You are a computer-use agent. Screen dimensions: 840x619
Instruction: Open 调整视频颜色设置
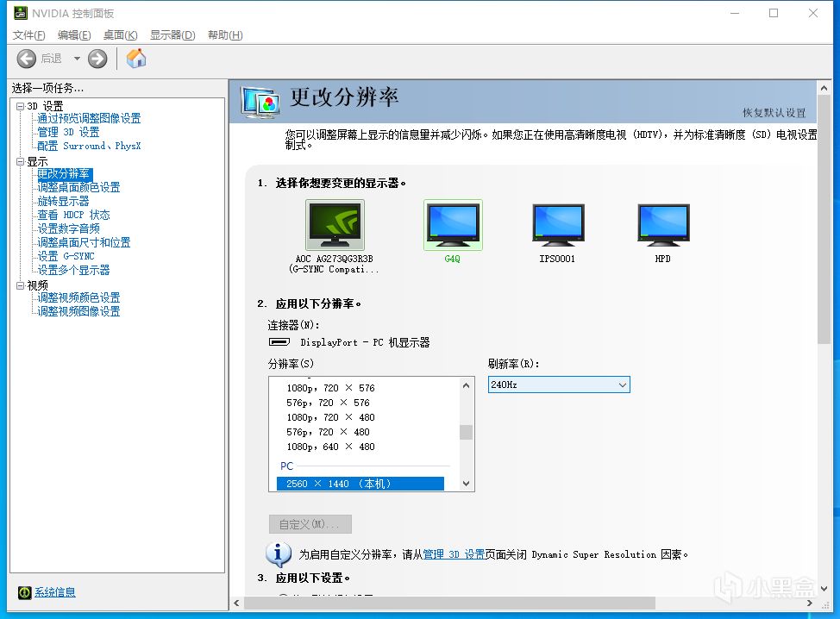78,297
